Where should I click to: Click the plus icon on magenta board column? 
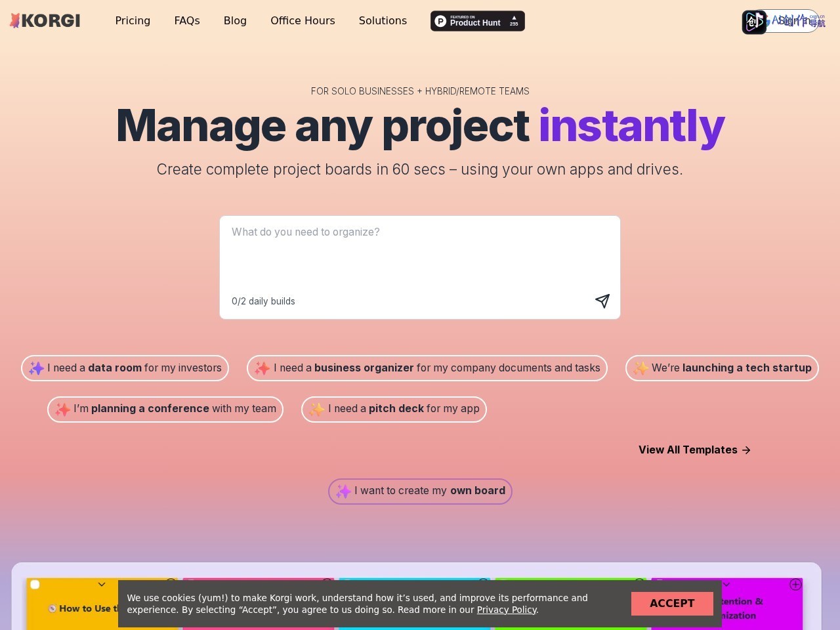(795, 584)
